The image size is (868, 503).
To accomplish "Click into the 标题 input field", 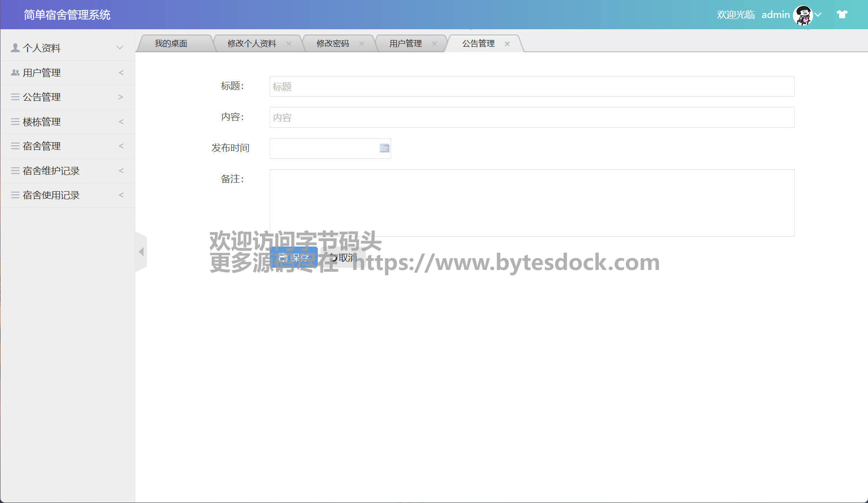I will (x=532, y=86).
